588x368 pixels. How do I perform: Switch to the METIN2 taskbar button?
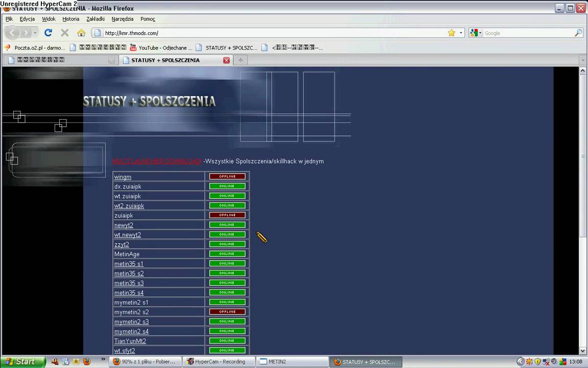coord(292,362)
